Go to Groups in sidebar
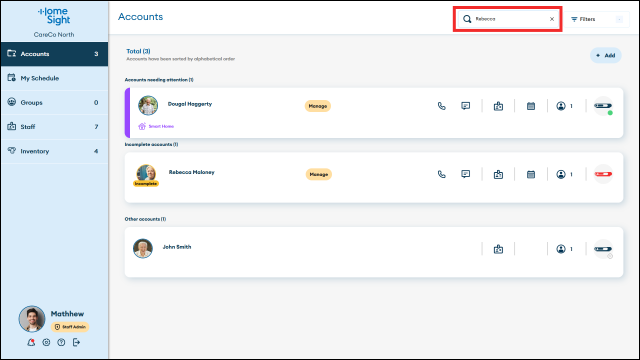The width and height of the screenshot is (640, 360). (x=54, y=102)
